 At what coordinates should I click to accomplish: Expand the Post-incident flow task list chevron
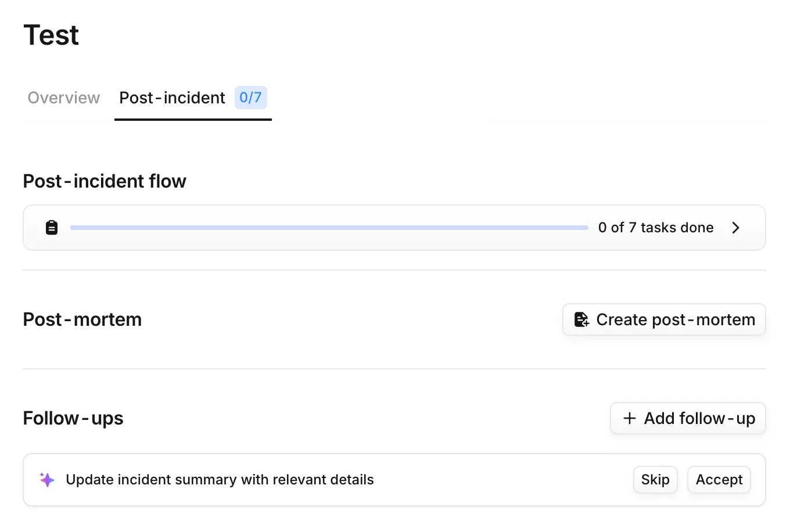pyautogui.click(x=735, y=228)
